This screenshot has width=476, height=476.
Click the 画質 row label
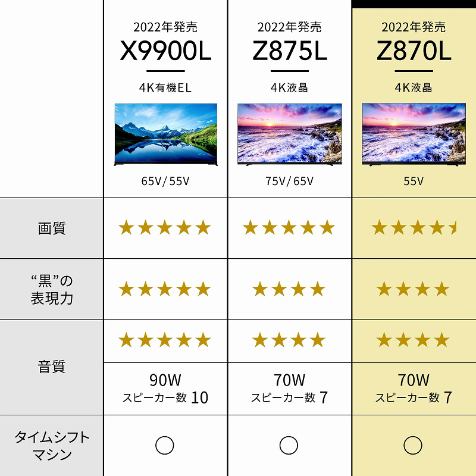click(52, 228)
